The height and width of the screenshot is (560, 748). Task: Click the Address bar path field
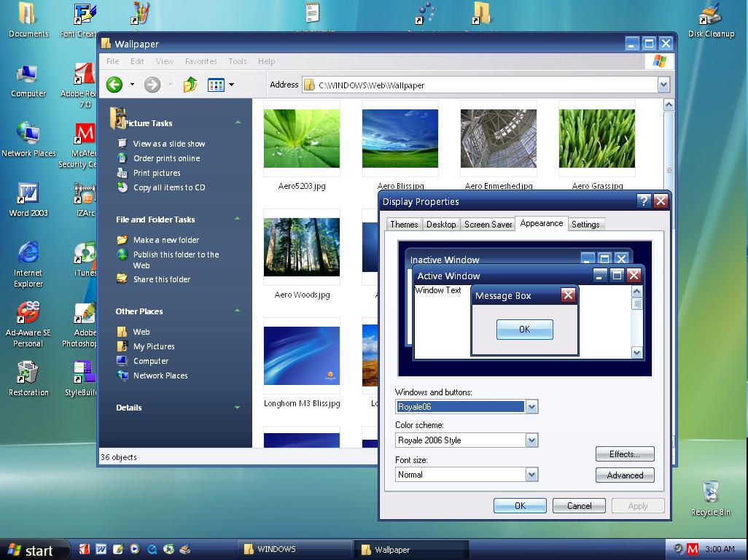(x=481, y=85)
